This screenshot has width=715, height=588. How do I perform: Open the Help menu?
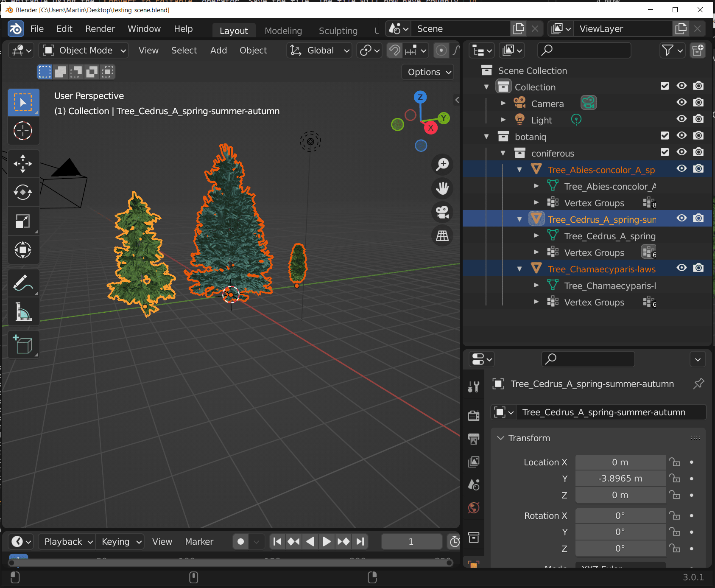(x=183, y=28)
